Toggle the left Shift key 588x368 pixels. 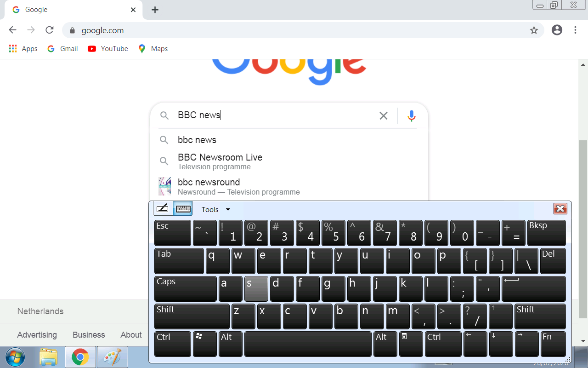click(x=192, y=316)
